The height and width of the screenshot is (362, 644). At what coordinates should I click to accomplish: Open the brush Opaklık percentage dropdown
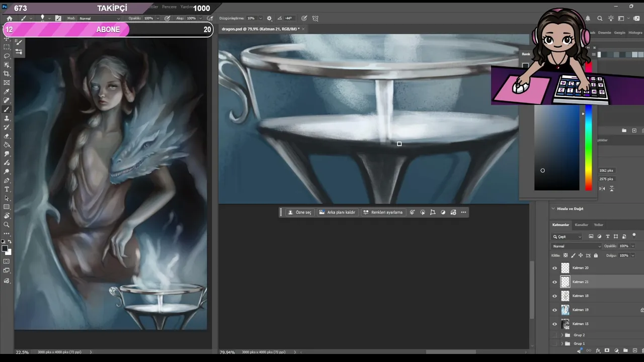coord(158,19)
